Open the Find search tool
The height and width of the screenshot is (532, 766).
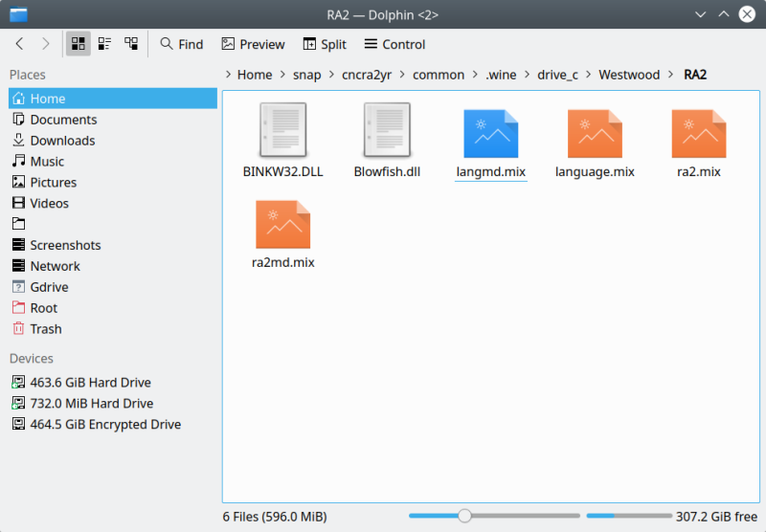click(x=182, y=44)
